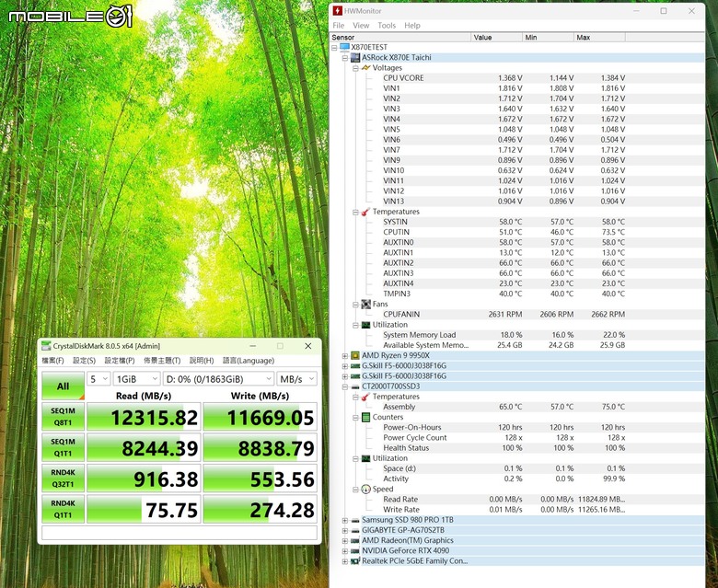
Task: Click the Min column header
Action: [x=548, y=37]
